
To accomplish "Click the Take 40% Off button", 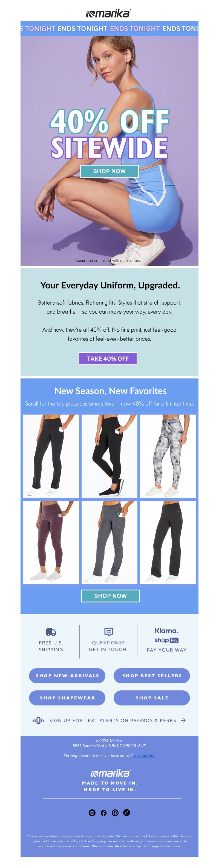I will click(108, 358).
